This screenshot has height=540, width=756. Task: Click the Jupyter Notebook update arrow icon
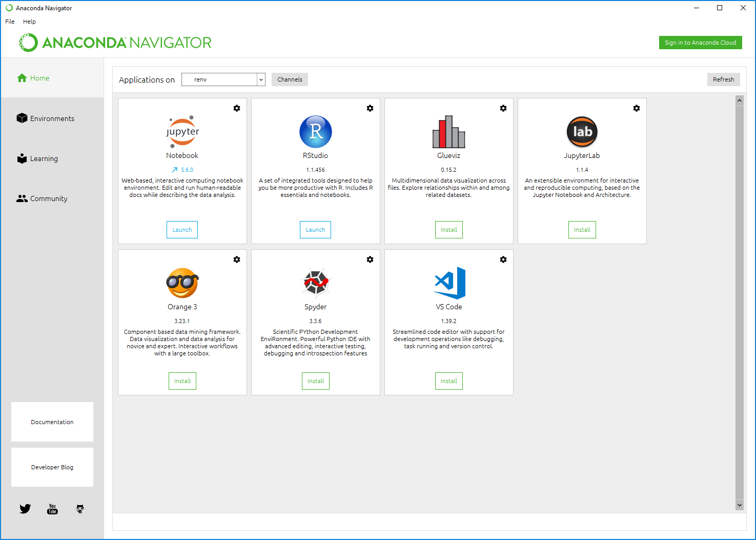[175, 170]
